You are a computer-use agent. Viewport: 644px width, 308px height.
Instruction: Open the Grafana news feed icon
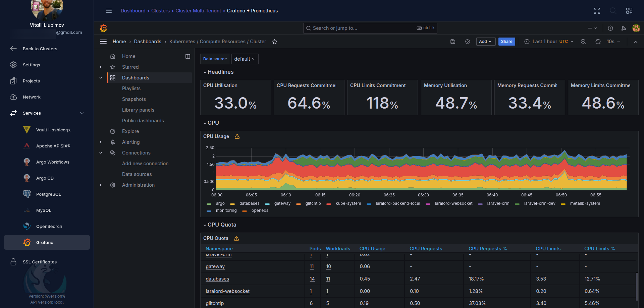624,28
